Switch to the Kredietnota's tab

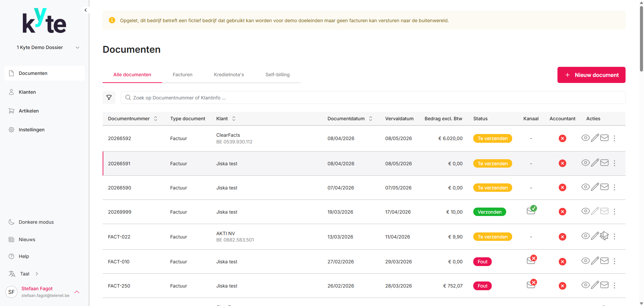229,75
